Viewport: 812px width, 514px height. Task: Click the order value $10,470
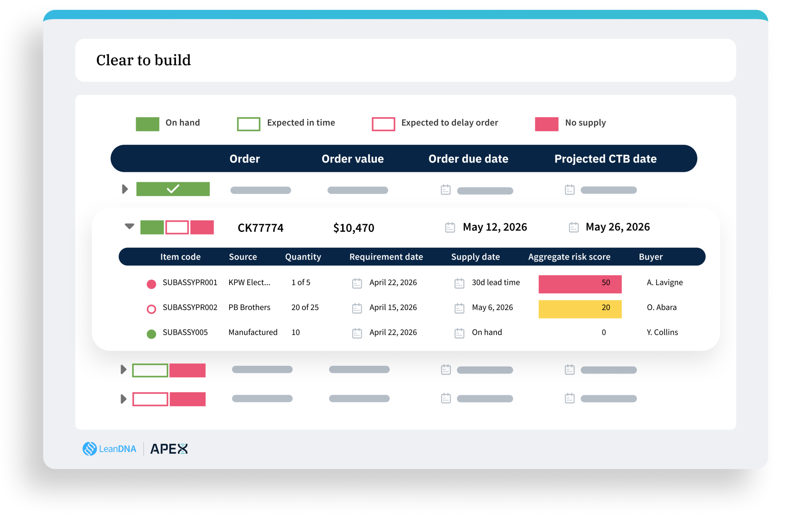pos(354,228)
